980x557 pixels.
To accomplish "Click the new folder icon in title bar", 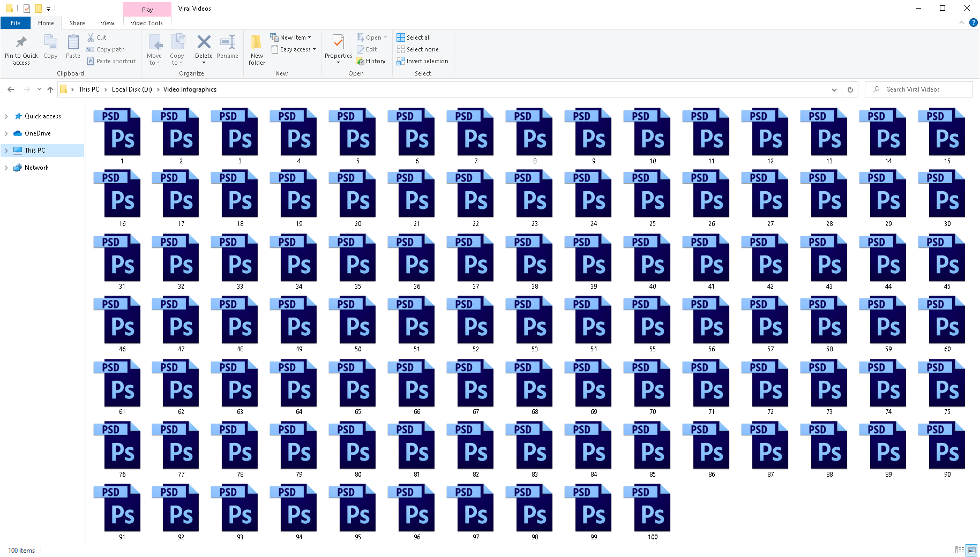I will point(39,8).
